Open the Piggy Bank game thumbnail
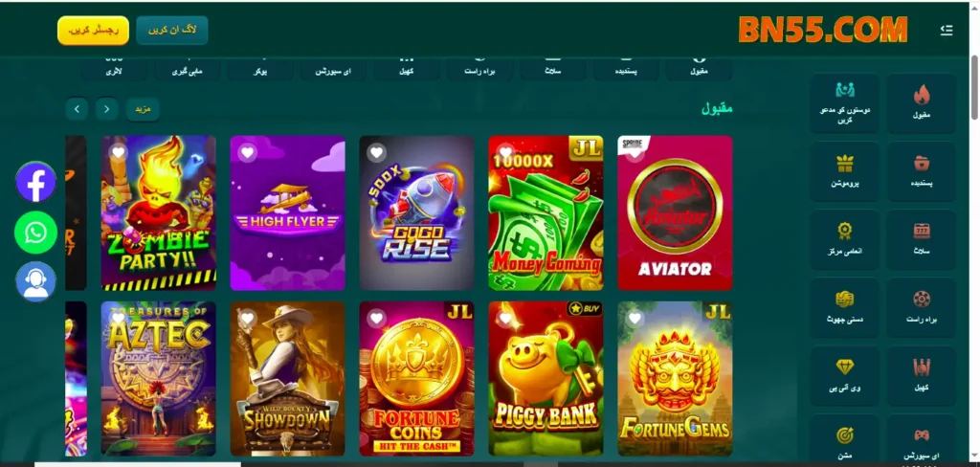The height and width of the screenshot is (467, 980). [546, 379]
